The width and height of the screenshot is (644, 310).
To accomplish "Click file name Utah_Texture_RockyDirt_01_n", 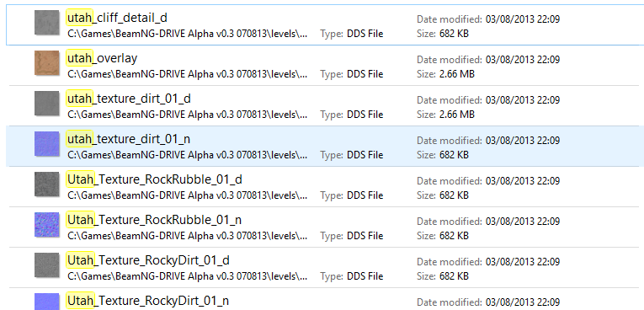I will click(148, 301).
